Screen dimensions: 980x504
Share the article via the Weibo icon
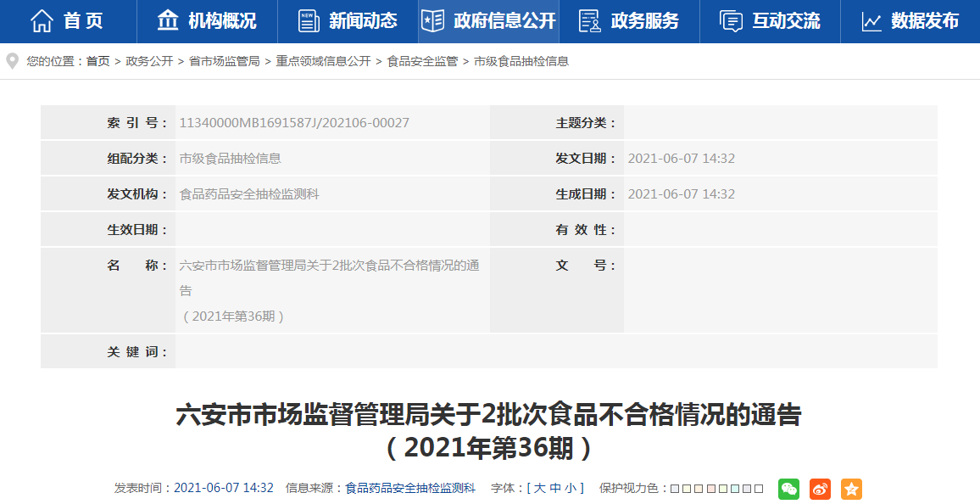(820, 489)
